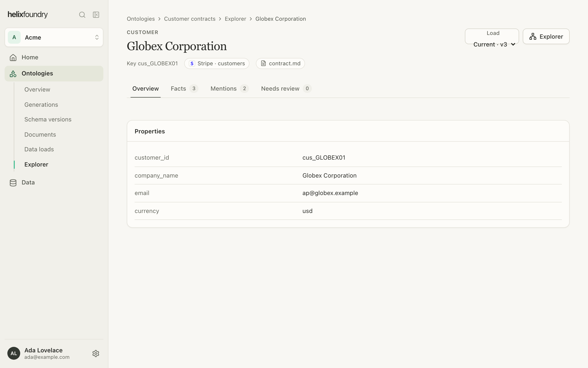This screenshot has width=588, height=368.
Task: Open the Stripe · customers source chip
Action: tap(217, 63)
